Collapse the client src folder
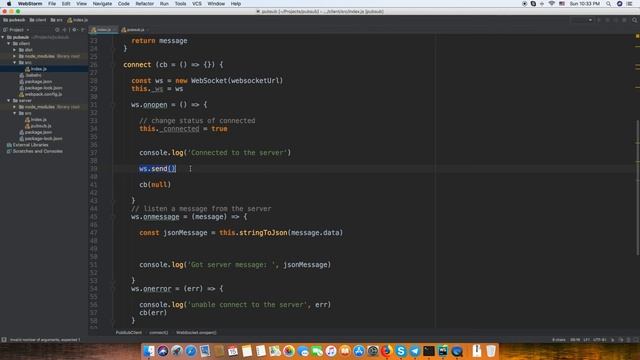 click(15, 62)
